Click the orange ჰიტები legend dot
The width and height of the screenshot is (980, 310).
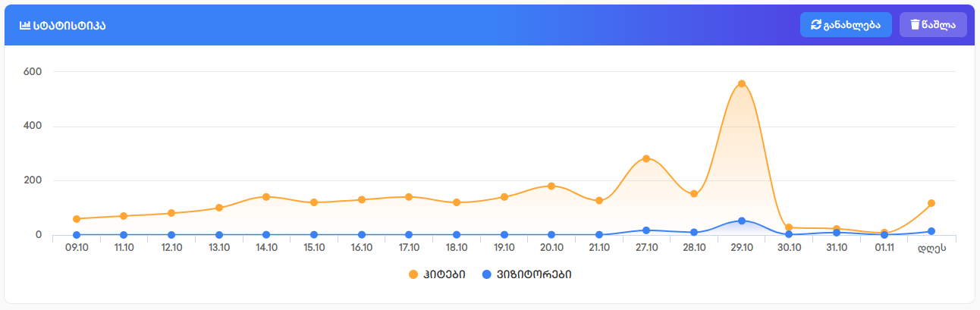pyautogui.click(x=413, y=274)
